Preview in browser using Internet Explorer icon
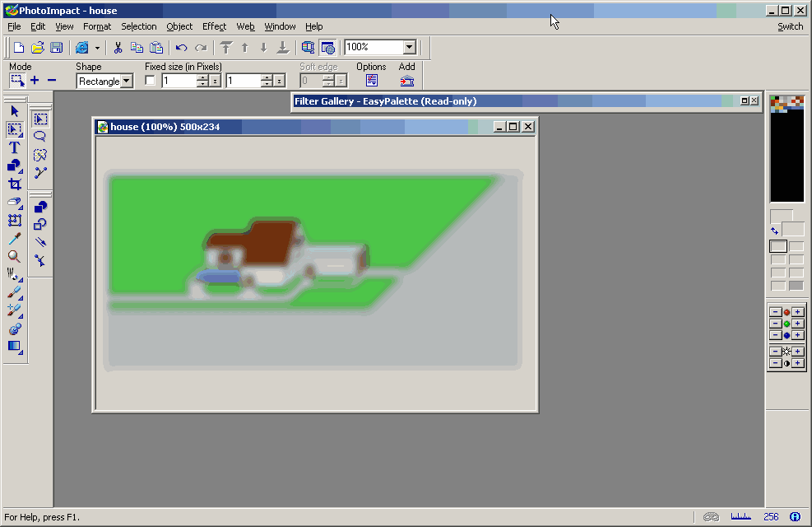812x527 pixels. (81, 48)
